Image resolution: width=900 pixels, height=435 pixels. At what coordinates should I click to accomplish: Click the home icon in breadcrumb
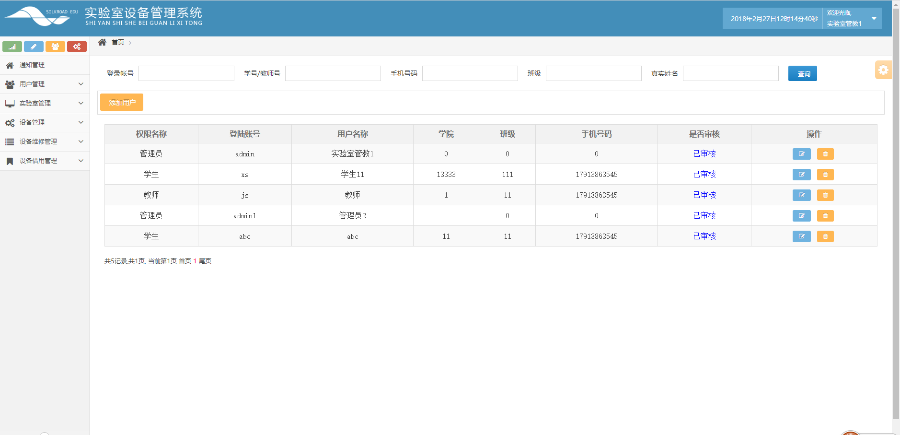coord(103,42)
